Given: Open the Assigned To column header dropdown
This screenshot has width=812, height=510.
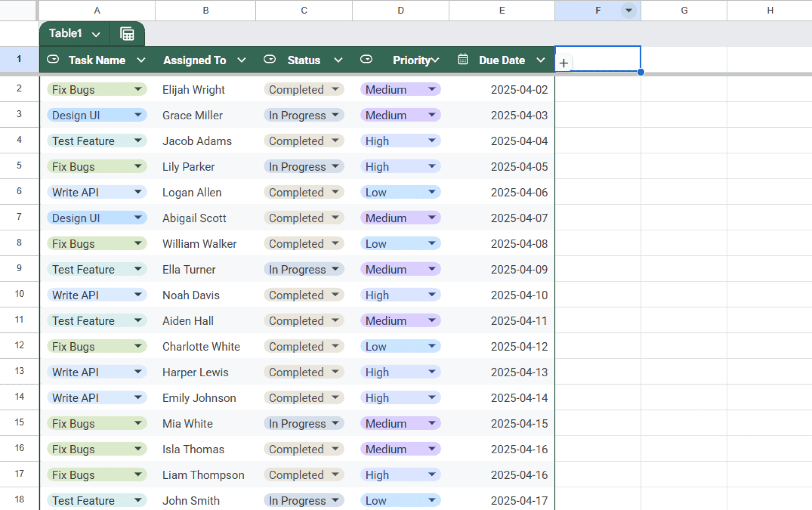Looking at the screenshot, I should (242, 59).
